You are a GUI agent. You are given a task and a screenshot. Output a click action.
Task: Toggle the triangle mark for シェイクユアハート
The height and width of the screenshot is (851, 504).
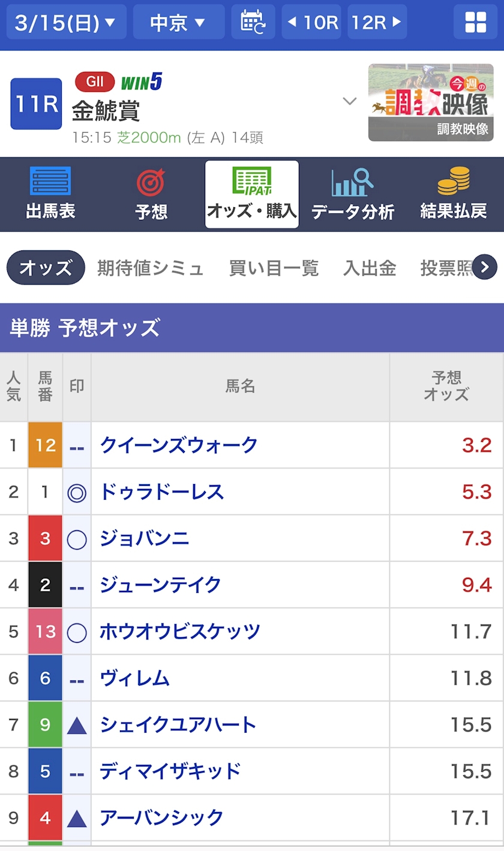(77, 725)
